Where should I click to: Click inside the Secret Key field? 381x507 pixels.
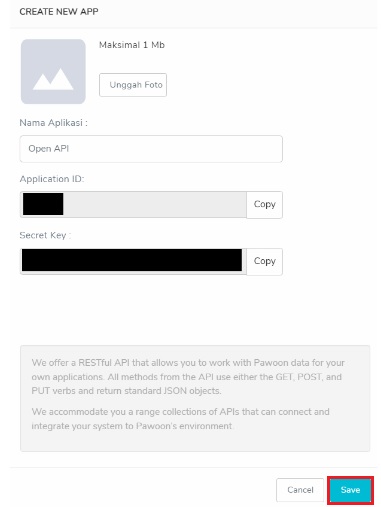coord(133,261)
